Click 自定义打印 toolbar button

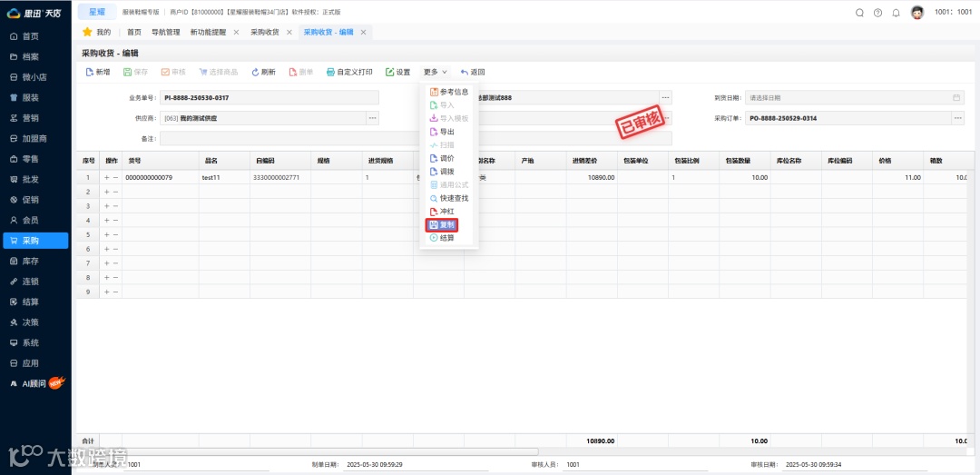coord(349,72)
